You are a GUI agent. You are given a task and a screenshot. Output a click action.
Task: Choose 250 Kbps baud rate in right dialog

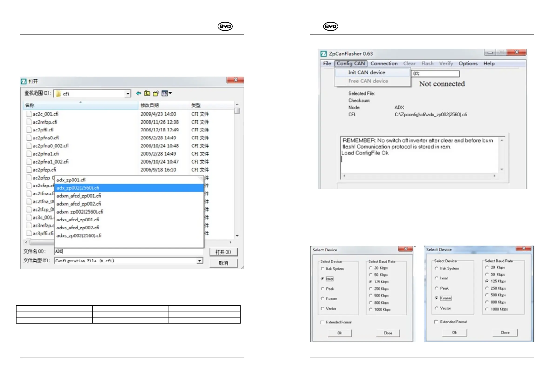(x=487, y=288)
